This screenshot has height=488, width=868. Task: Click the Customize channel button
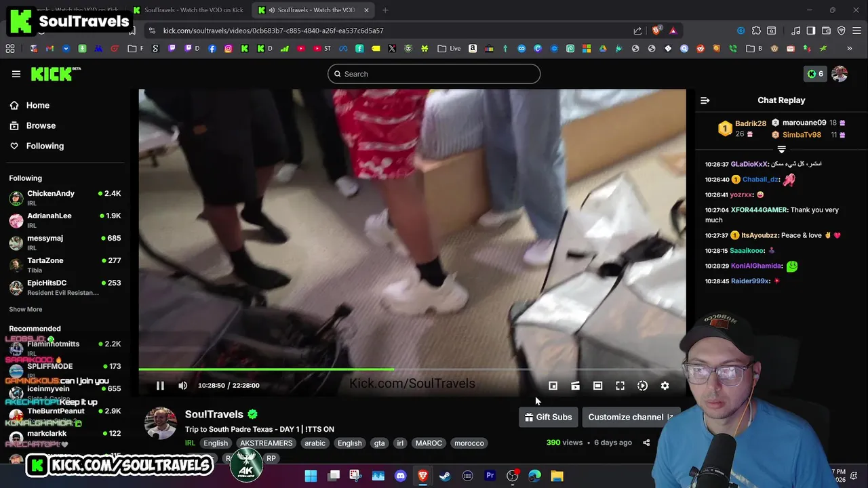tap(630, 417)
